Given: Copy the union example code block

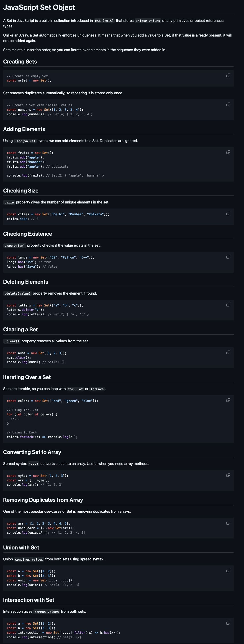Looking at the screenshot, I should 228,570.
